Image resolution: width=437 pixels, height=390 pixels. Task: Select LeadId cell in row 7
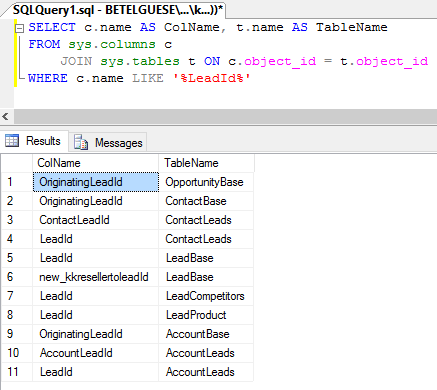pos(96,296)
